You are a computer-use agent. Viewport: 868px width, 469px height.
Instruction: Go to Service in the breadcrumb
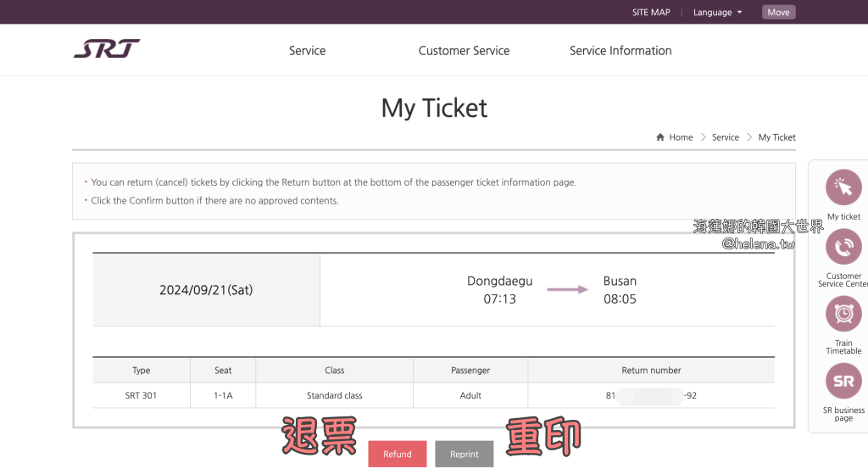(725, 137)
